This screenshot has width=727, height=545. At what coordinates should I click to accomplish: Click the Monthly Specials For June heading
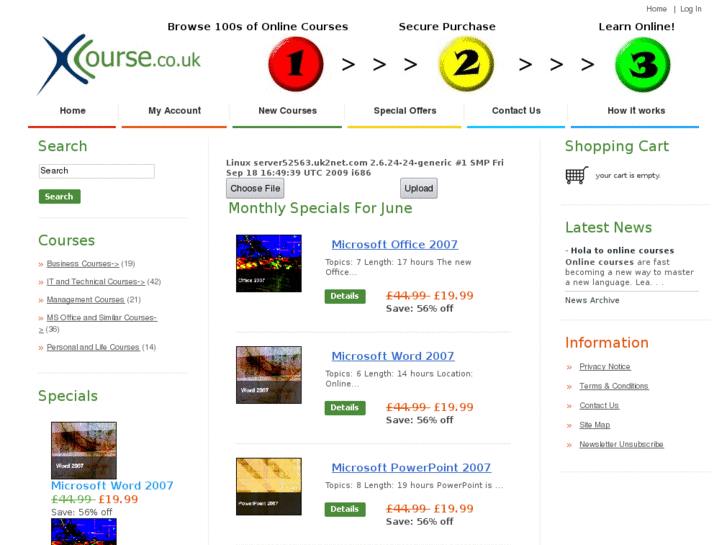[320, 208]
